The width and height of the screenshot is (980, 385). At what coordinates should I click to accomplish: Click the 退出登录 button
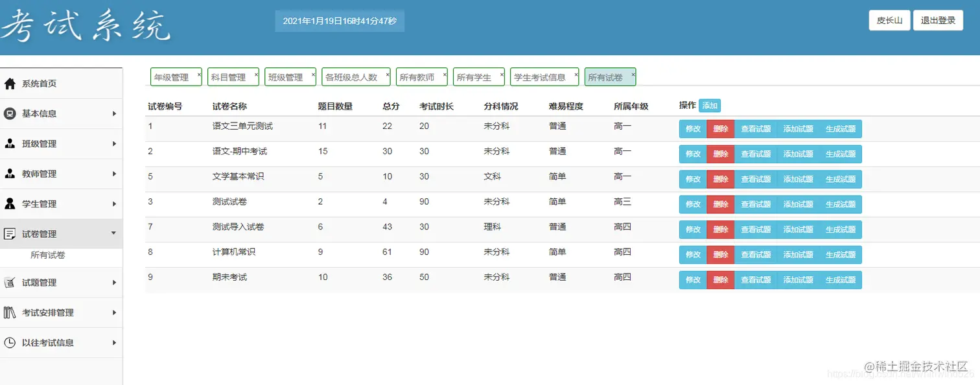[938, 20]
